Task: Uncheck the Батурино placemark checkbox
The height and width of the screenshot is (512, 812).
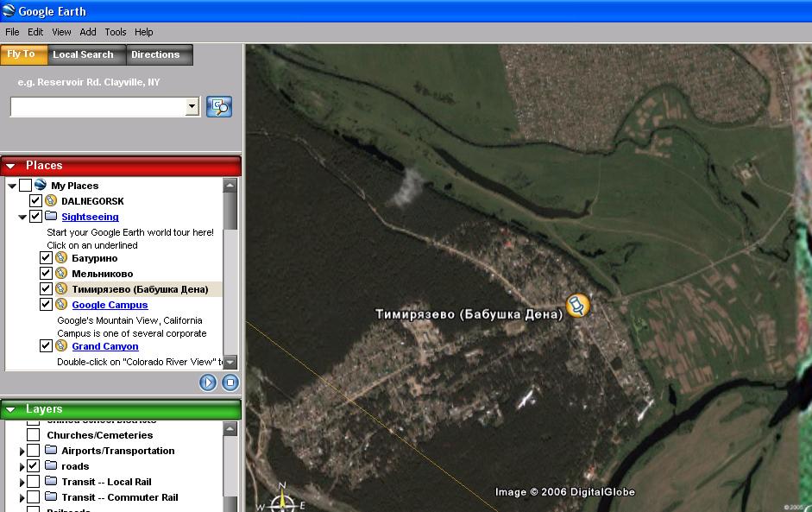Action: pyautogui.click(x=47, y=258)
